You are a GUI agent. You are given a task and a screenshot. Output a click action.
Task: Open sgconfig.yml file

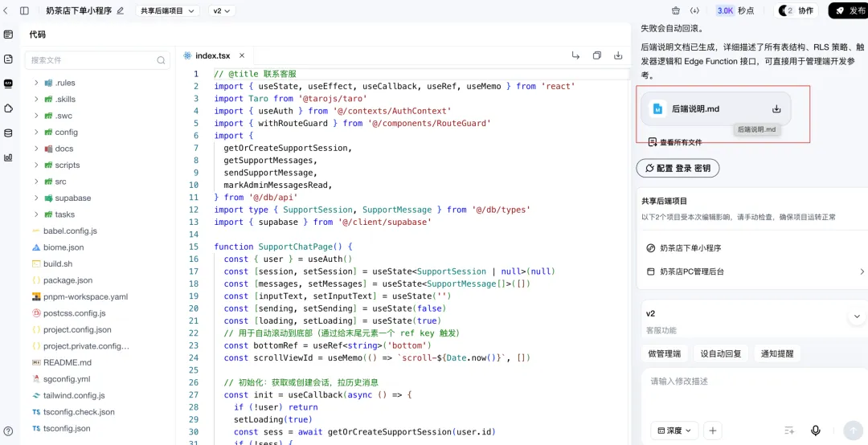click(67, 379)
